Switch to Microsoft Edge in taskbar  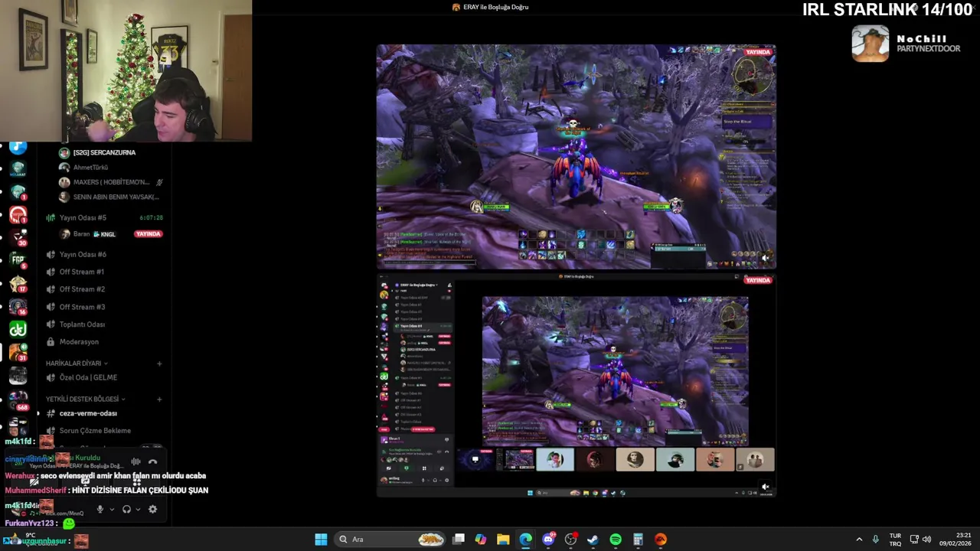[525, 540]
